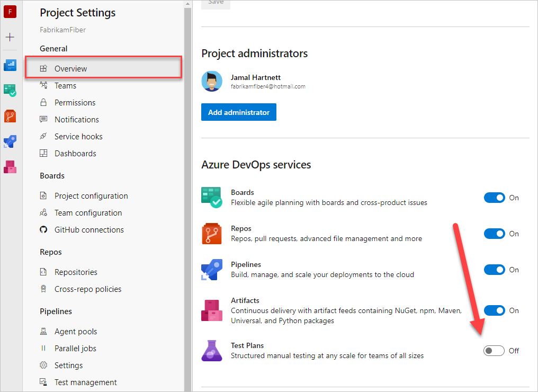The image size is (538, 392).
Task: Select Overview in General settings
Action: click(x=103, y=68)
